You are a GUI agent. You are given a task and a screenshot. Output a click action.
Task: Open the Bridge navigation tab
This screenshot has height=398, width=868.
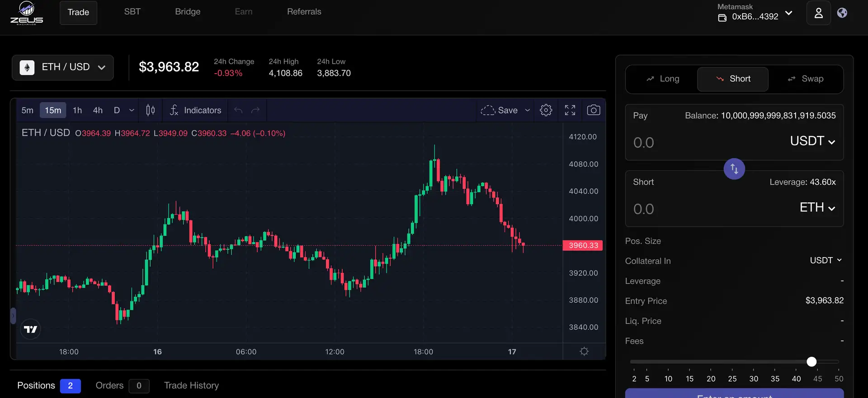pyautogui.click(x=188, y=12)
